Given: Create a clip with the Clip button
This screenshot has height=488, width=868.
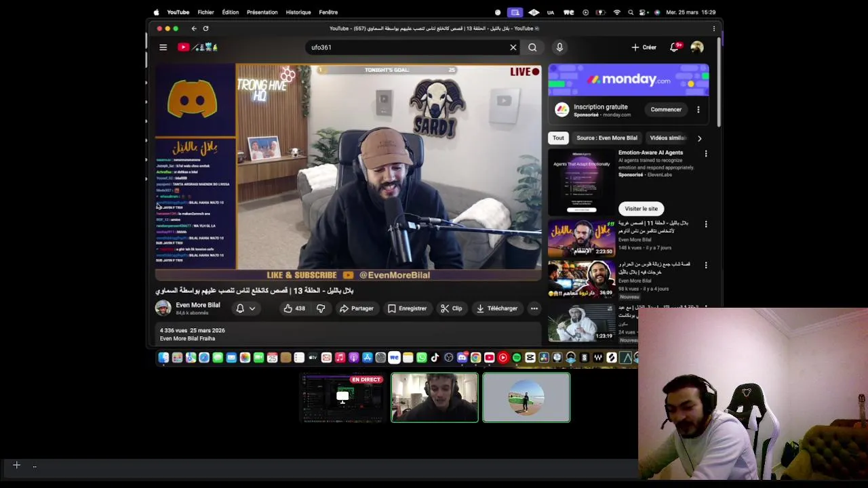Looking at the screenshot, I should 451,308.
